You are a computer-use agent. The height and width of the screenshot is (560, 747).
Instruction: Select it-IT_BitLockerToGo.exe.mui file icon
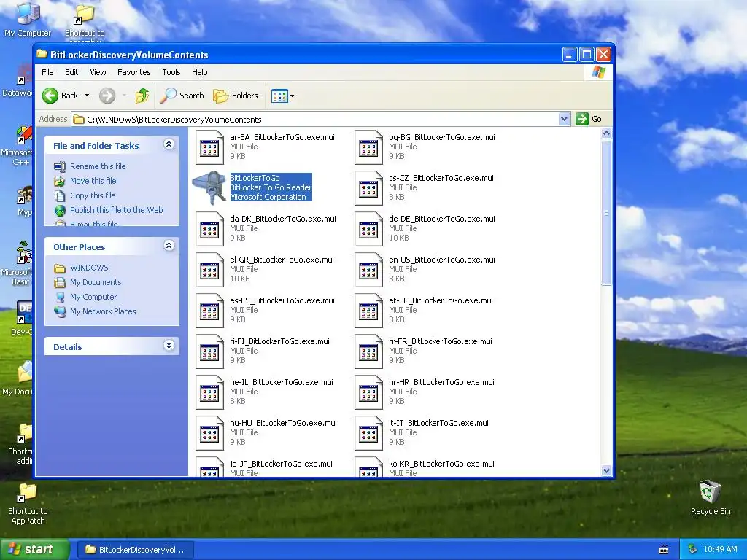click(x=368, y=434)
